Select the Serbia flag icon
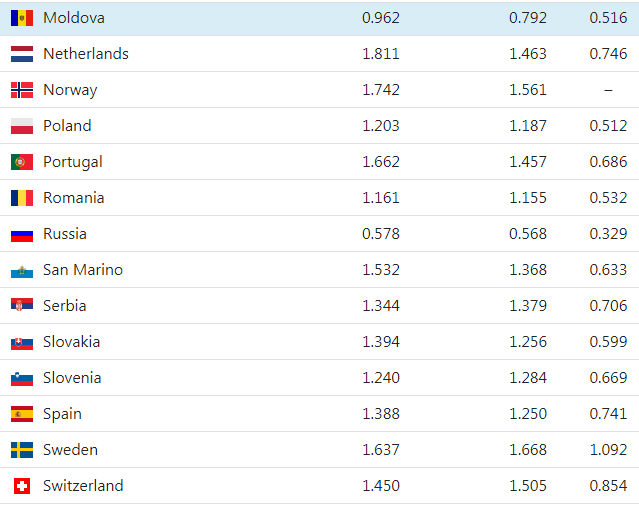 click(x=22, y=306)
